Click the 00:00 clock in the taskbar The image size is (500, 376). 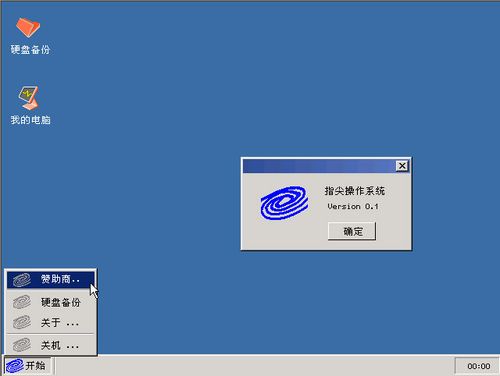pyautogui.click(x=478, y=366)
